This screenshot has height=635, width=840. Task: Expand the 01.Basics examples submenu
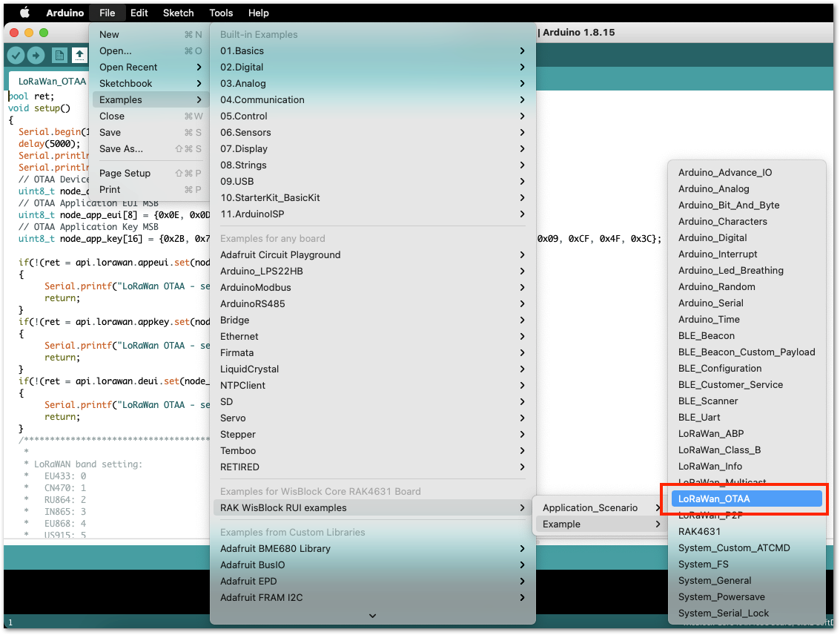[372, 51]
